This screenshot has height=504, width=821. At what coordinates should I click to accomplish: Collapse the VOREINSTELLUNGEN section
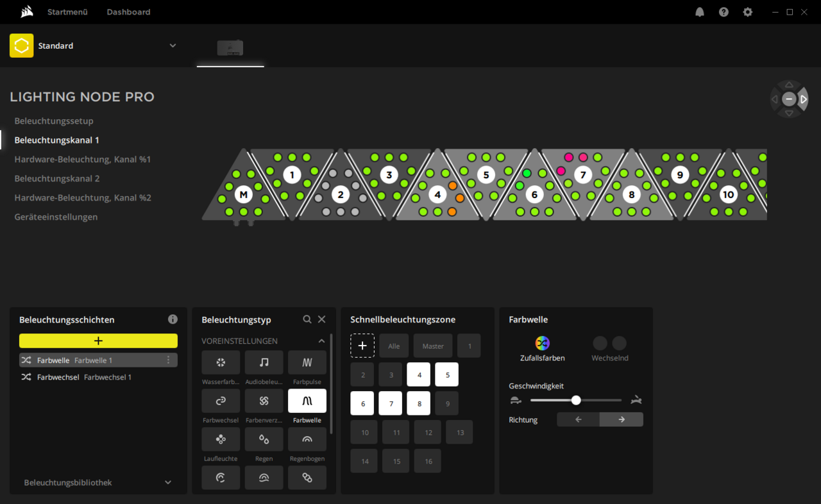(x=321, y=341)
